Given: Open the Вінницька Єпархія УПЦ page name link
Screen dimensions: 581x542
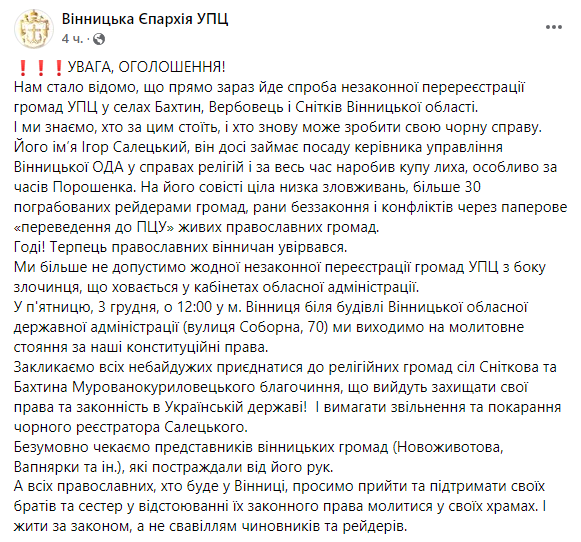Looking at the screenshot, I should [145, 19].
